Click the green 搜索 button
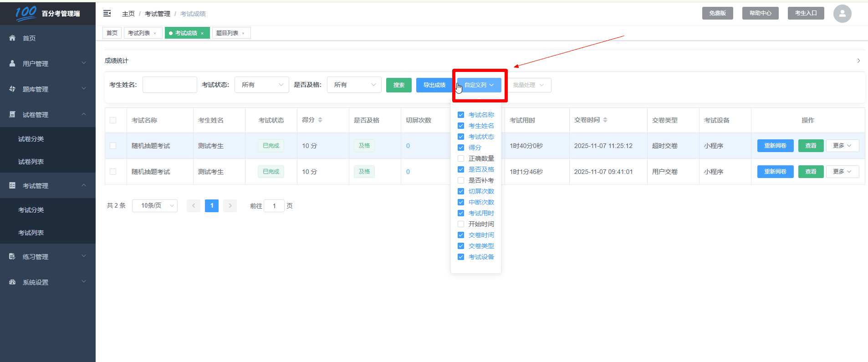The width and height of the screenshot is (868, 362). point(398,85)
